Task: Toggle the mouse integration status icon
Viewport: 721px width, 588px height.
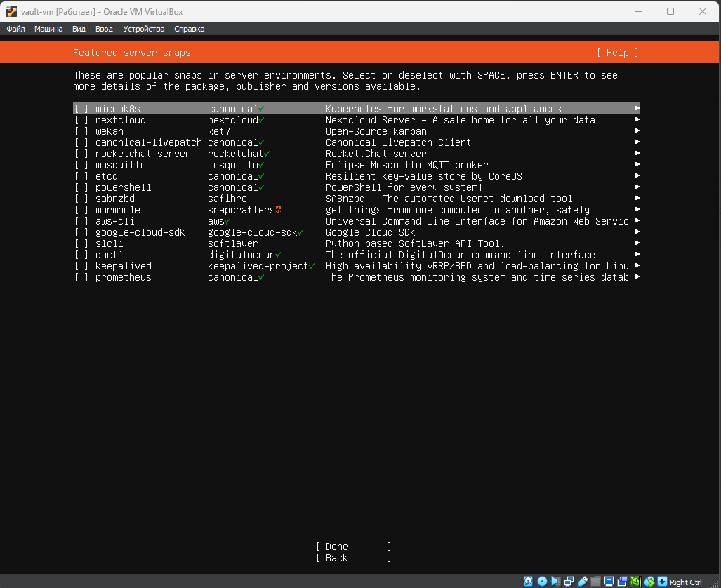Action: [649, 582]
